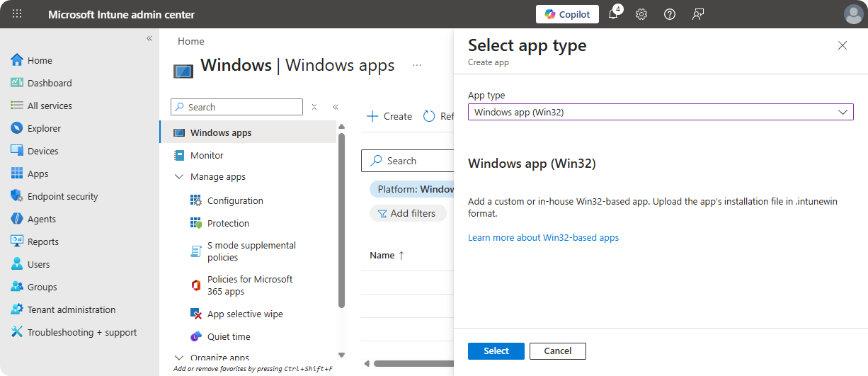Viewport: 868px width, 376px height.
Task: Select the Windows apps menu item
Action: pos(220,132)
